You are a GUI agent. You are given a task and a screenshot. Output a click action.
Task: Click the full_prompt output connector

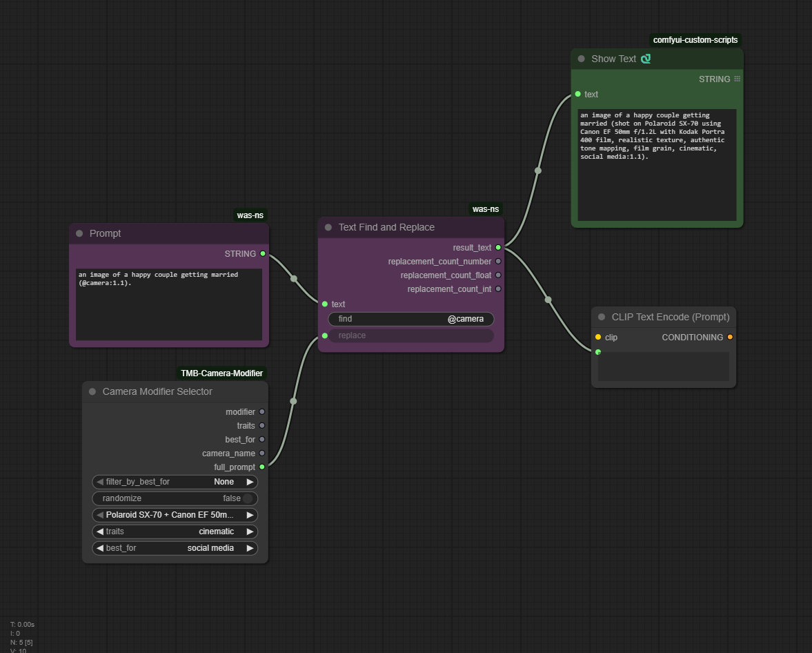tap(262, 467)
